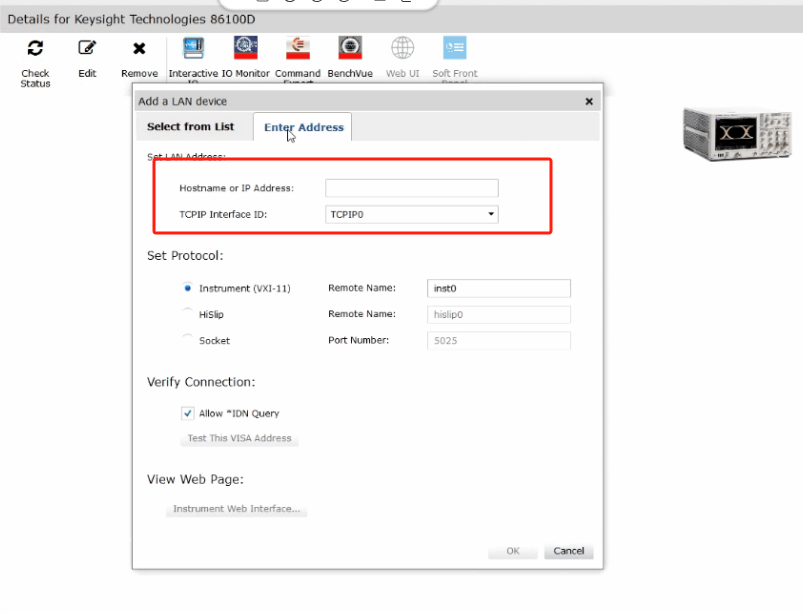The width and height of the screenshot is (803, 613).
Task: Select the Socket protocol option
Action: click(x=188, y=340)
